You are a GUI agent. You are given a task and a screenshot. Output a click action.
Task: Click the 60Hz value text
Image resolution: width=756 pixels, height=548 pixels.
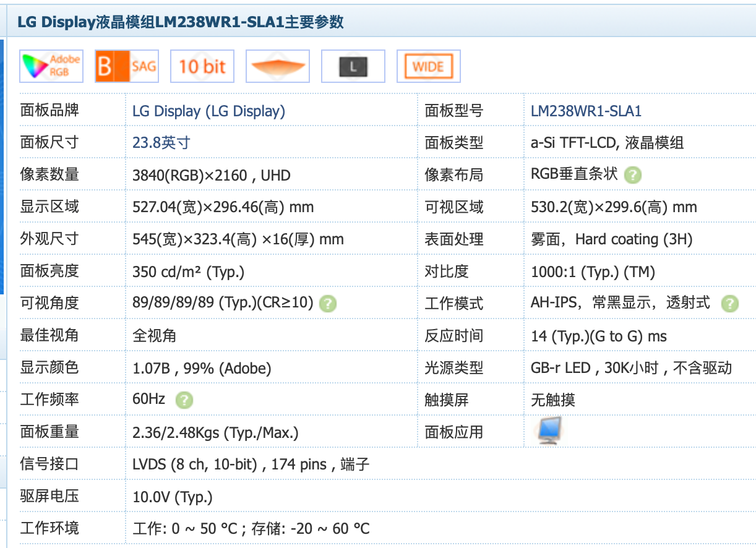pyautogui.click(x=149, y=400)
